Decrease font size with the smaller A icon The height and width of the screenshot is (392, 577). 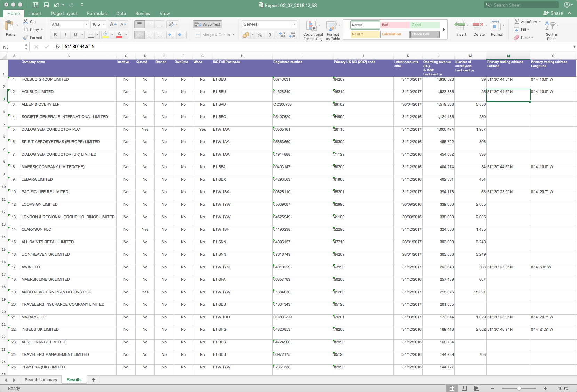pyautogui.click(x=123, y=24)
